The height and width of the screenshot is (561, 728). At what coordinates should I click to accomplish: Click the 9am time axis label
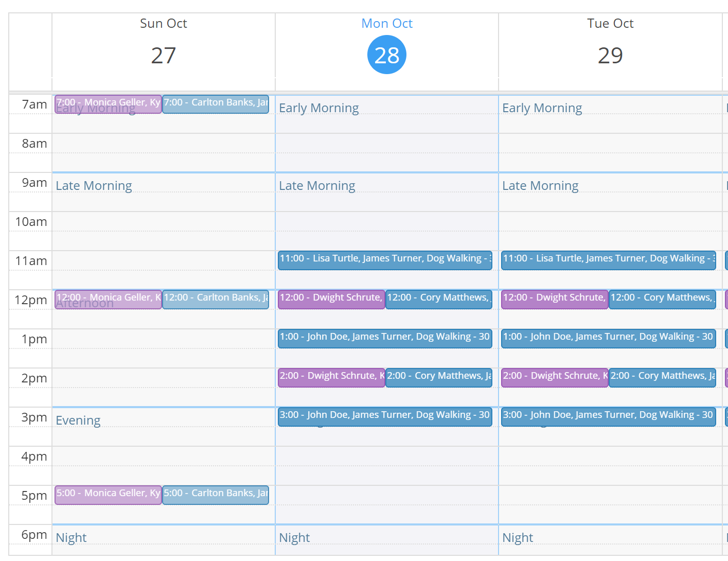pos(34,183)
